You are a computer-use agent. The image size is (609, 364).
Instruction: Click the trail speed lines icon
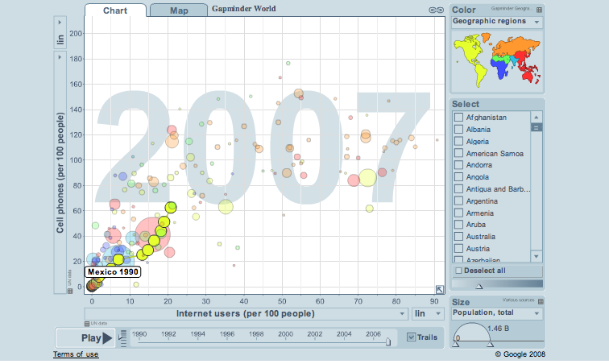click(x=122, y=338)
